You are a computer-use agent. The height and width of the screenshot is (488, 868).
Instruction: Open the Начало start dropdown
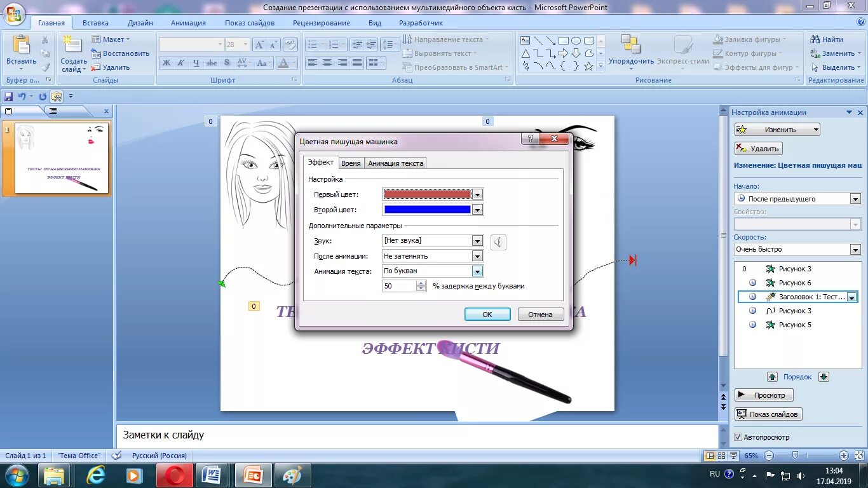855,199
